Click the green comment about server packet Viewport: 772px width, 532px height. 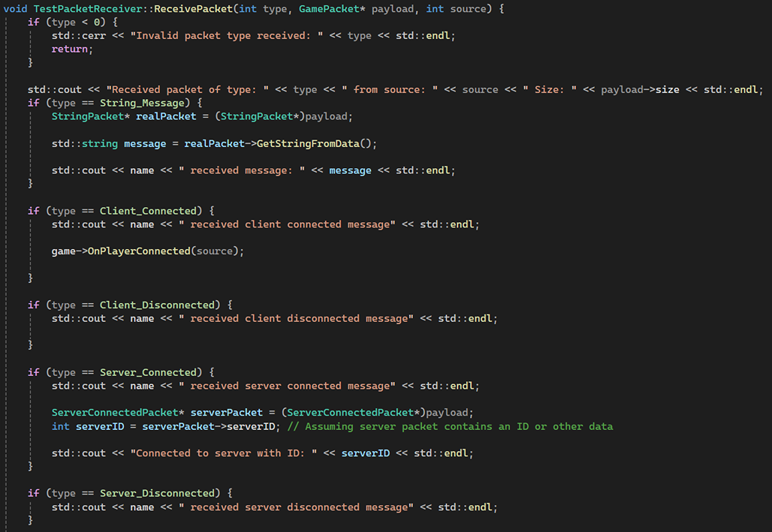tap(450, 426)
